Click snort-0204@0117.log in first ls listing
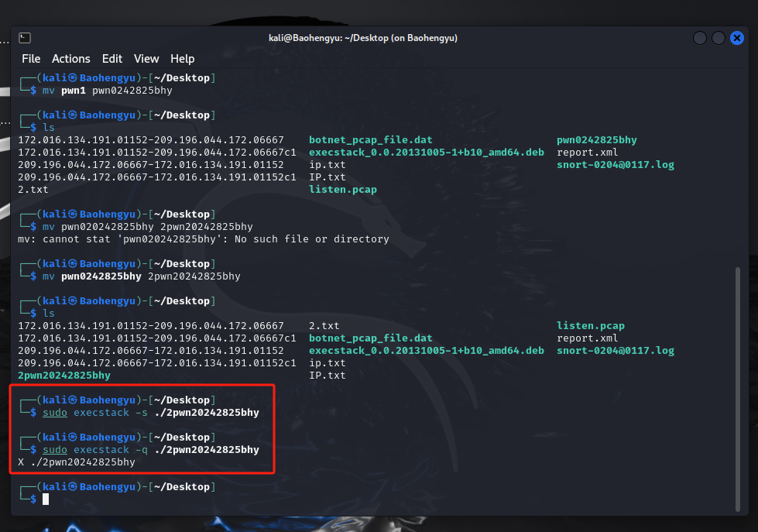This screenshot has height=532, width=758. [616, 164]
